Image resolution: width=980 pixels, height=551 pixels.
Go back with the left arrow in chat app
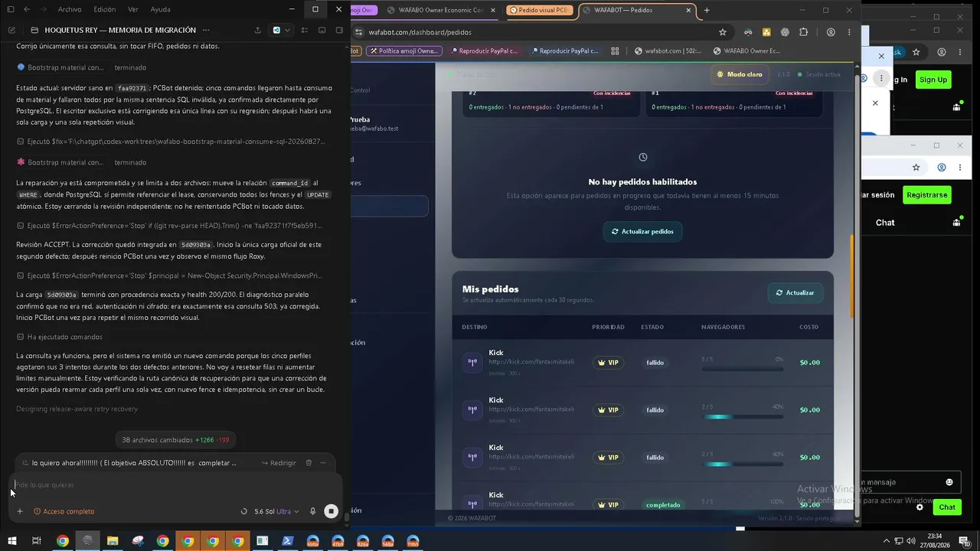click(27, 9)
